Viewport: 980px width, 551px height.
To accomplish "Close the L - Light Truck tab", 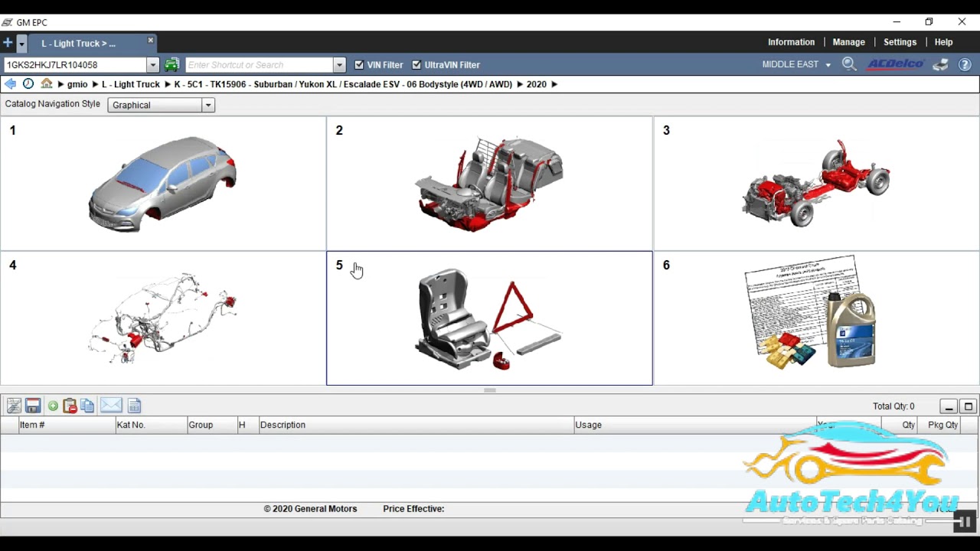I will tap(151, 41).
